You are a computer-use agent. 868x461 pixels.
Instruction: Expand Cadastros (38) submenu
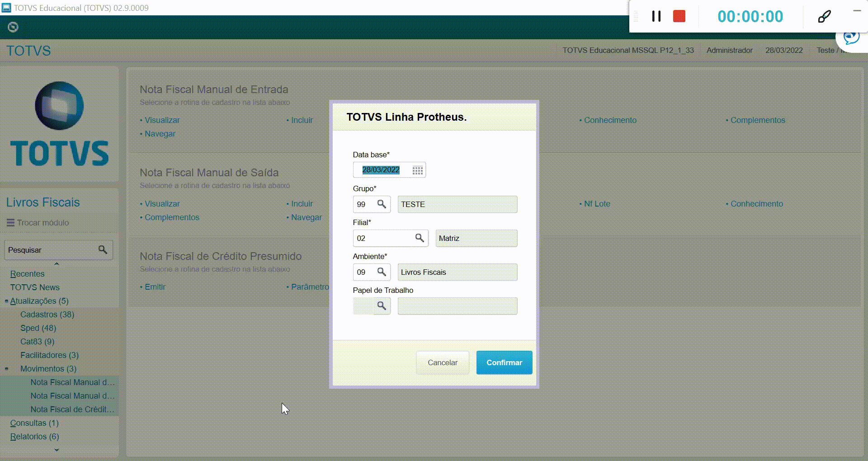(x=47, y=315)
